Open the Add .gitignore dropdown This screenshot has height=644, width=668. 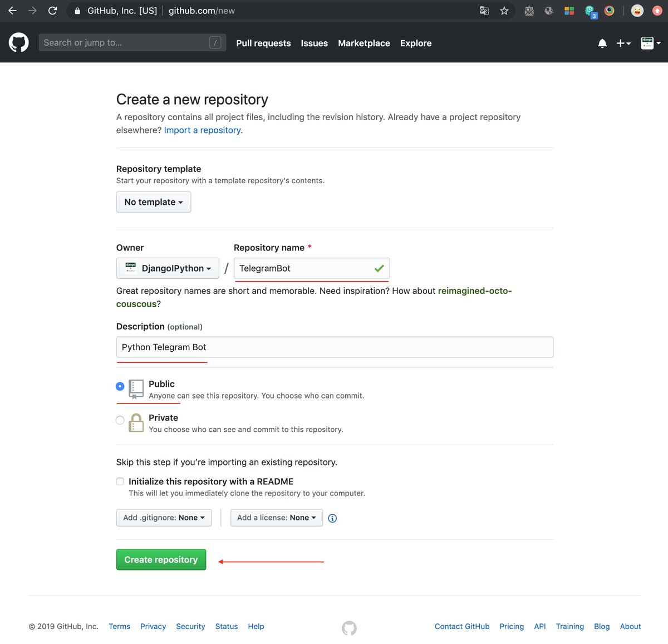click(164, 518)
